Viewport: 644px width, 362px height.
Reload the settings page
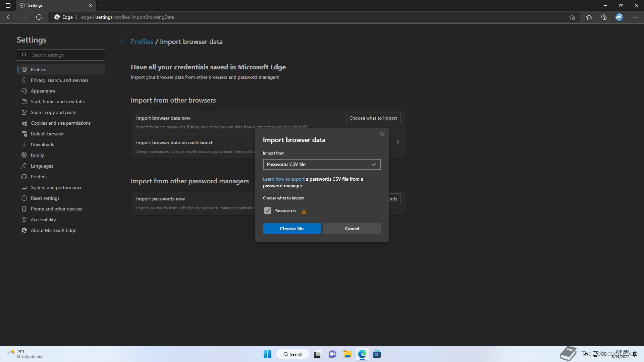pyautogui.click(x=39, y=17)
